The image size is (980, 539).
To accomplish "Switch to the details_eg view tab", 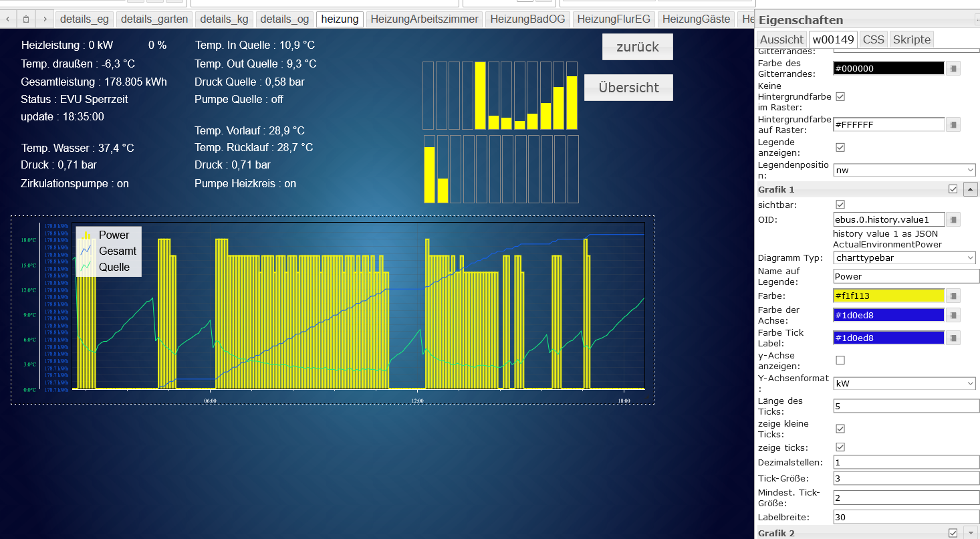I will click(84, 19).
